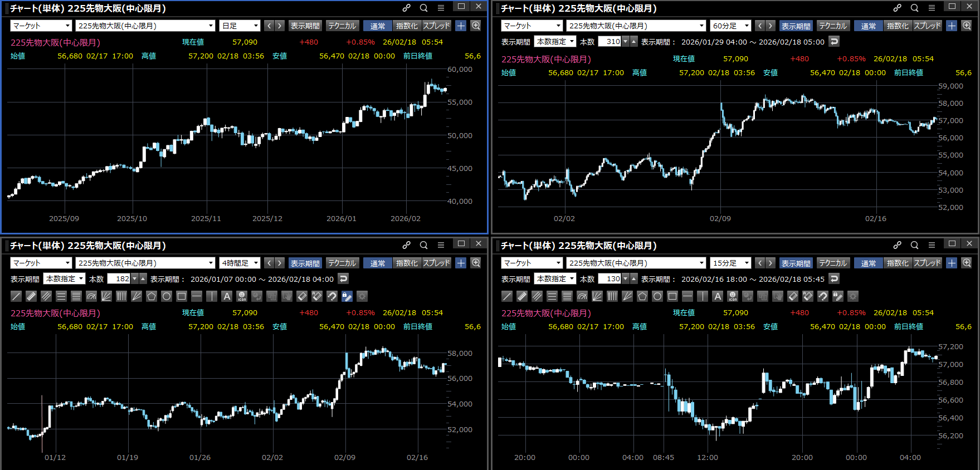This screenshot has width=980, height=470.
Task: Open hamburger menu in 4時間足 chart title bar
Action: click(441, 245)
